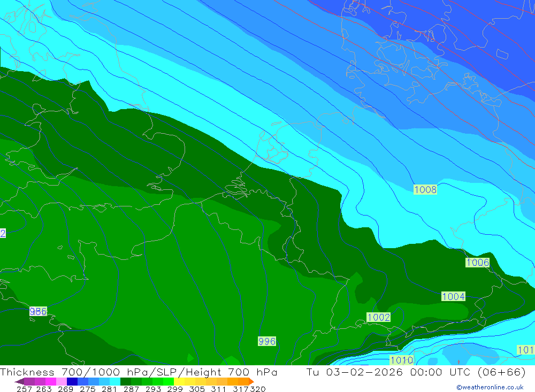535x392 pixels.
Task: Click the 293 legend value
Action: tap(153, 389)
